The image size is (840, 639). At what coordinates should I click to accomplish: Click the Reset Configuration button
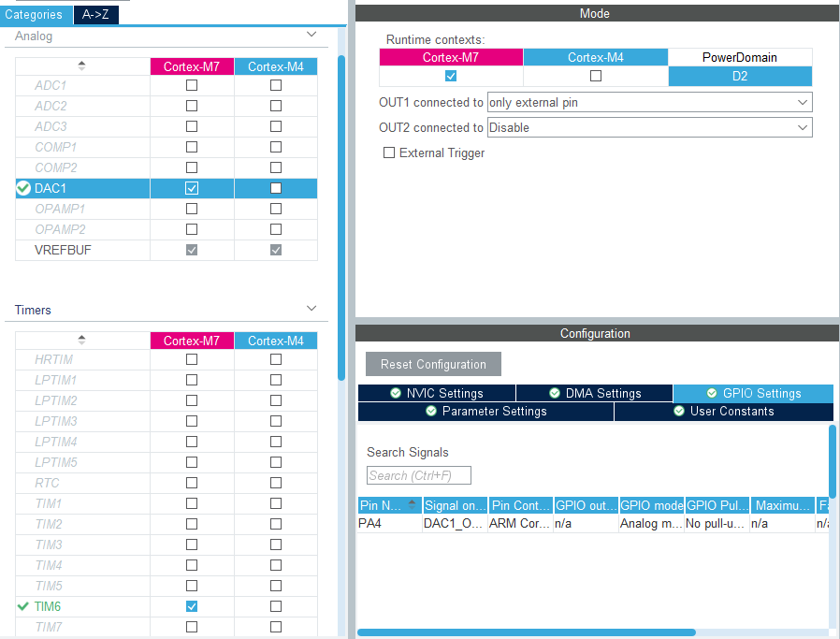click(433, 364)
